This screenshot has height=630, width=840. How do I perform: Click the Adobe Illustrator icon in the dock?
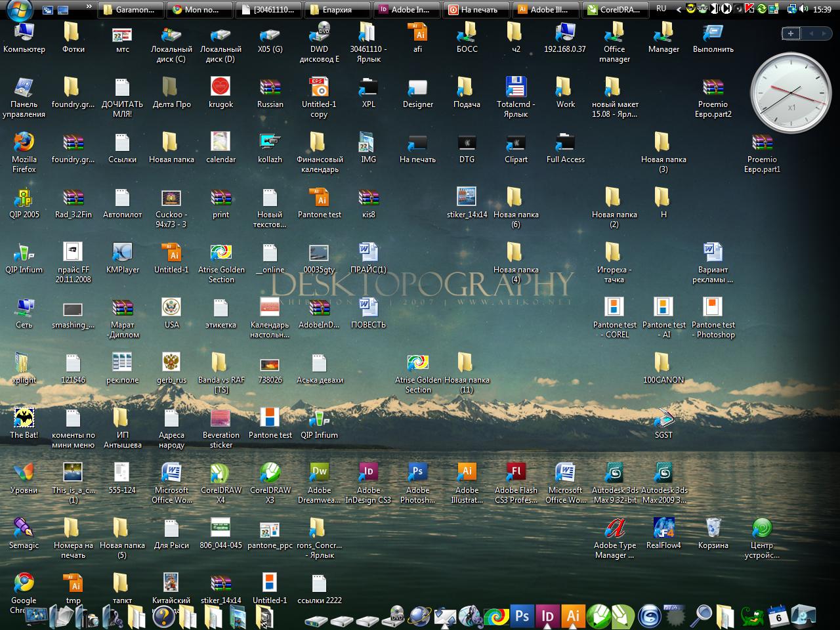click(573, 616)
